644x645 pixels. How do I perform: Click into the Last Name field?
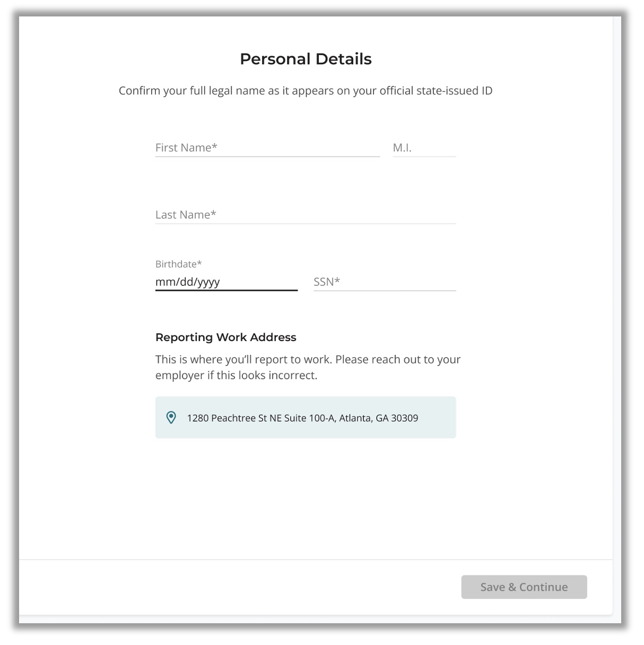click(x=306, y=215)
